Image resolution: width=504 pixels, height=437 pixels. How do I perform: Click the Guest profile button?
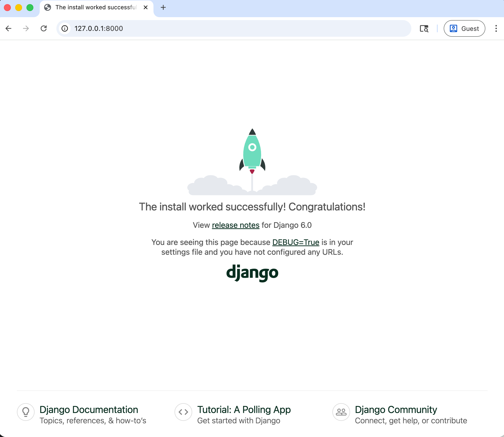[464, 28]
